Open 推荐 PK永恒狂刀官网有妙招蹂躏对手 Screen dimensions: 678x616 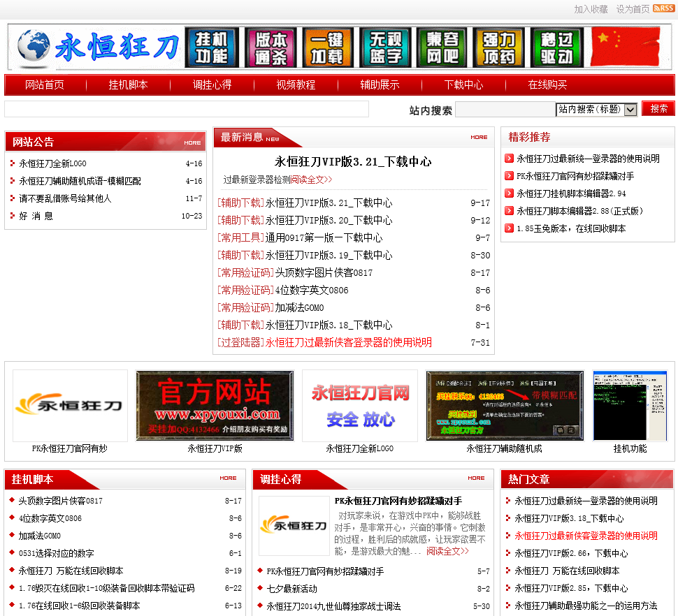click(575, 176)
